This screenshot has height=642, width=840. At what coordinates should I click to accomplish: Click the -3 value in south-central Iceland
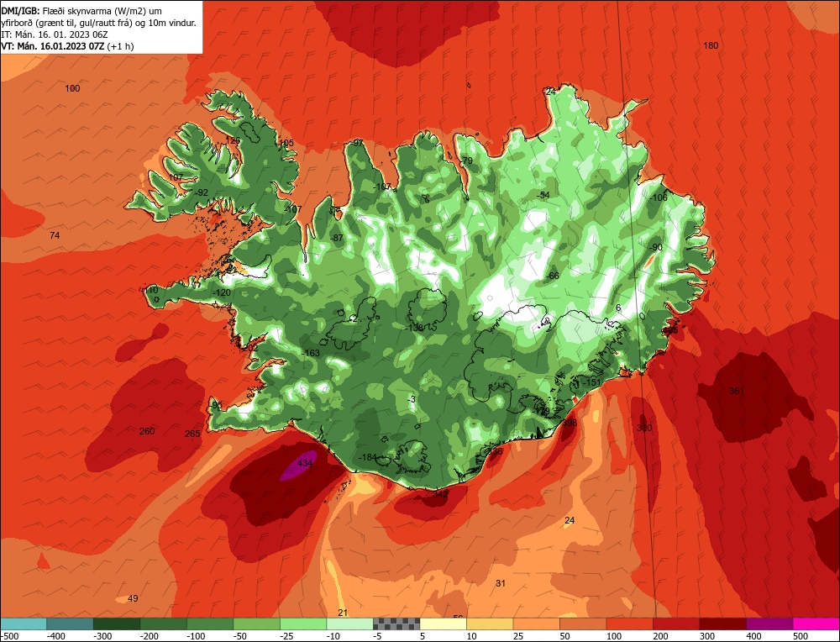tap(411, 399)
